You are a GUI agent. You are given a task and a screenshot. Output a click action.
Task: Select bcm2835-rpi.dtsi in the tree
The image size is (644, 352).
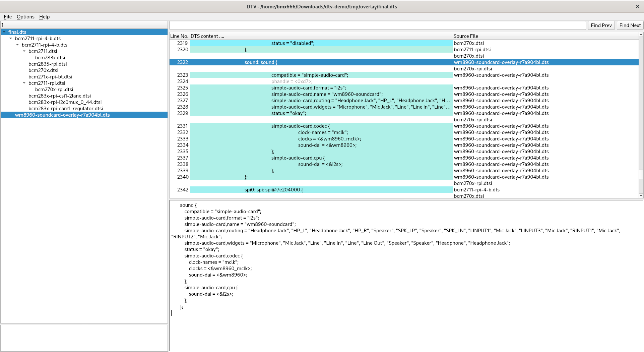(48, 64)
